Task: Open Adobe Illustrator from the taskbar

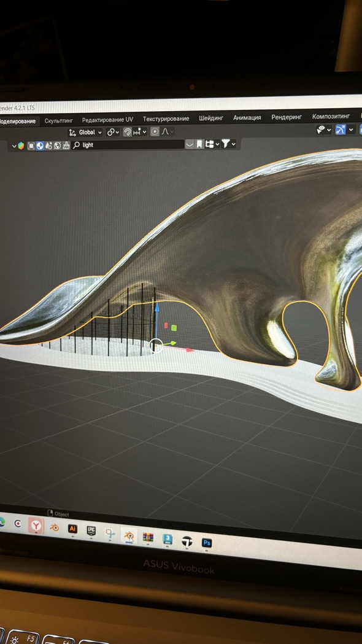Action: click(72, 529)
